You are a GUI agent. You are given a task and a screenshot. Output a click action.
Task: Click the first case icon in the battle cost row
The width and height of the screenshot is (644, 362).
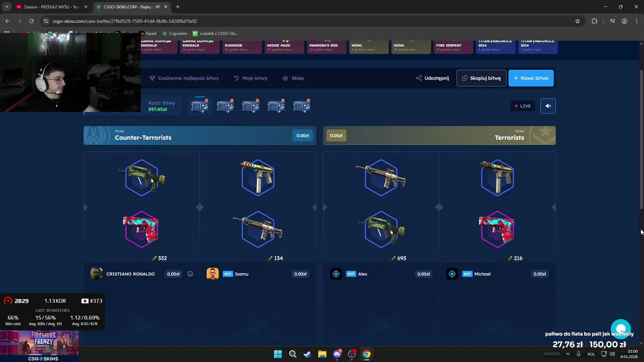click(200, 106)
